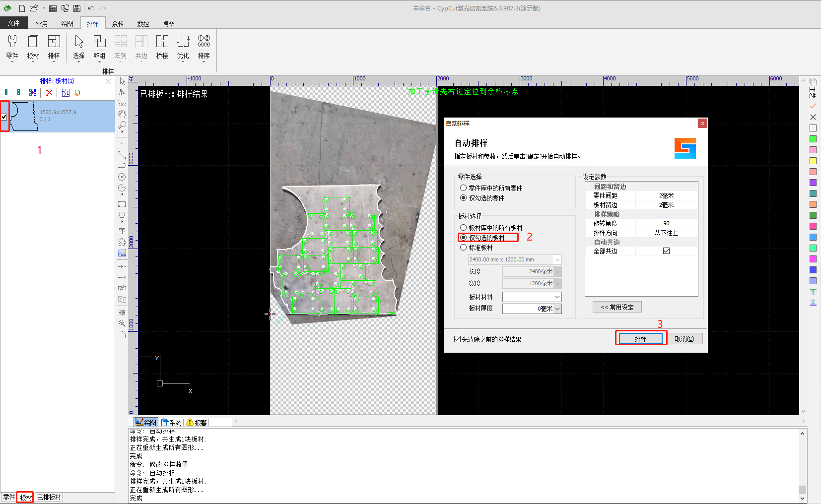This screenshot has height=504, width=821.
Task: Switch to the 余料 ribbon tab
Action: click(118, 24)
